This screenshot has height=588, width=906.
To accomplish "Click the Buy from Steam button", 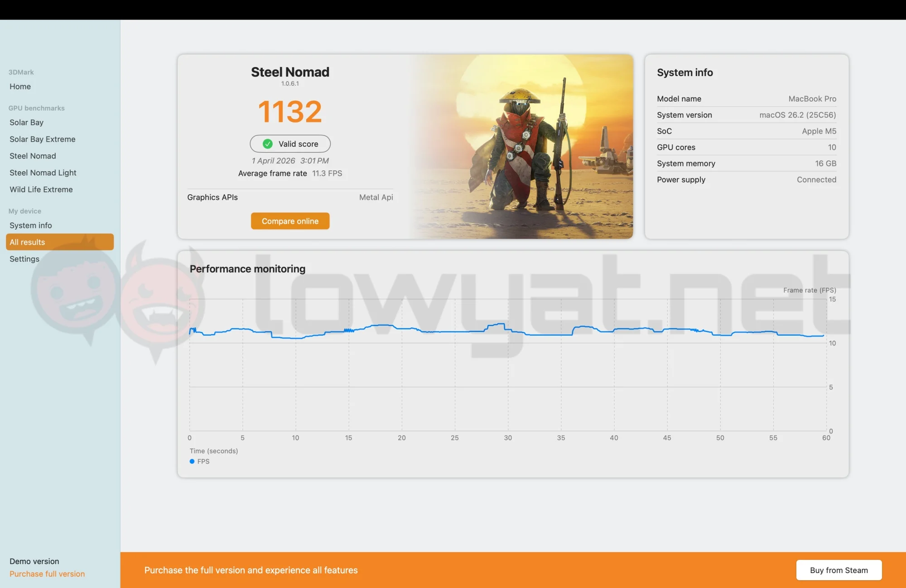I will tap(839, 570).
